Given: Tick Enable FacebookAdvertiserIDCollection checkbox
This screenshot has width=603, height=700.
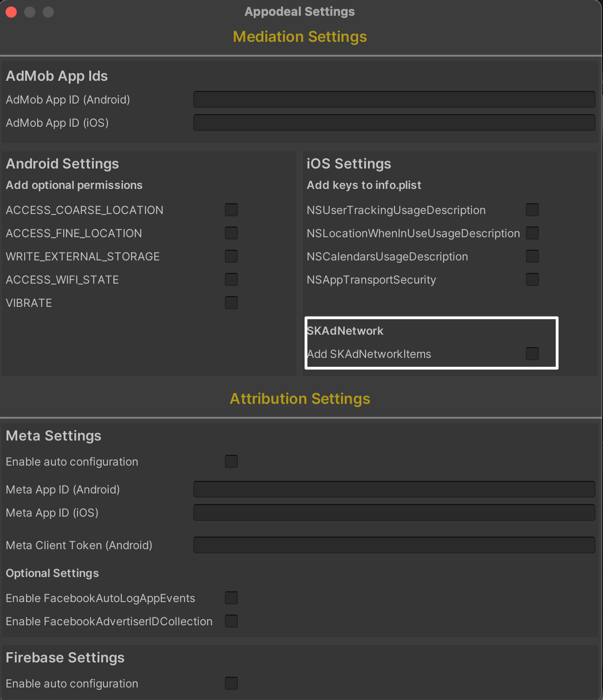Looking at the screenshot, I should pos(231,621).
